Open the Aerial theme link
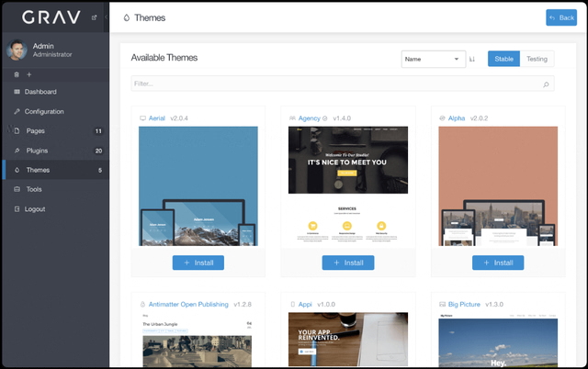The image size is (588, 369). tap(157, 118)
